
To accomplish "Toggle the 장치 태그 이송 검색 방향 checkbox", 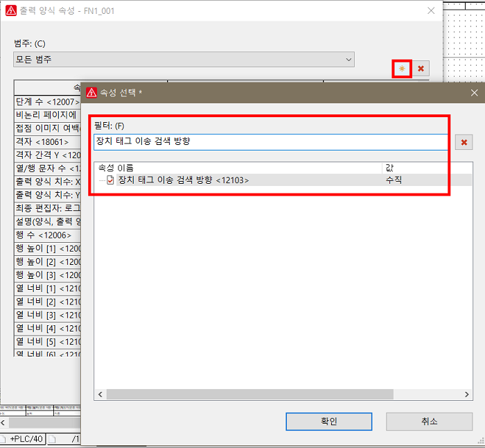I will (x=110, y=180).
